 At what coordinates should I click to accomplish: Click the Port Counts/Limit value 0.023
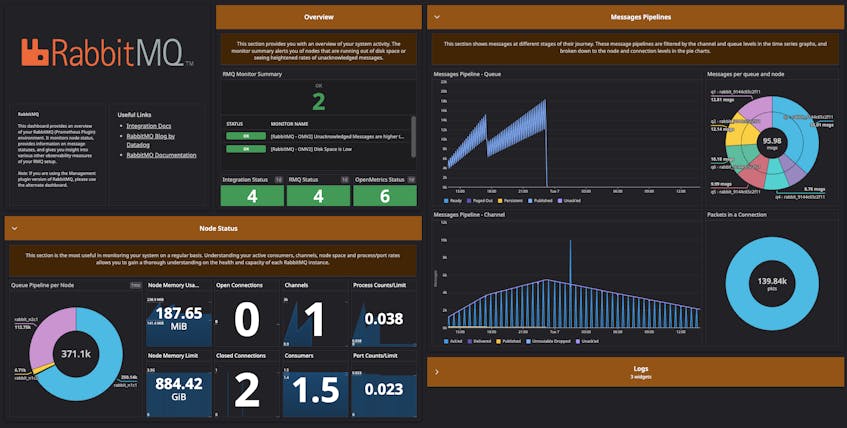(384, 389)
